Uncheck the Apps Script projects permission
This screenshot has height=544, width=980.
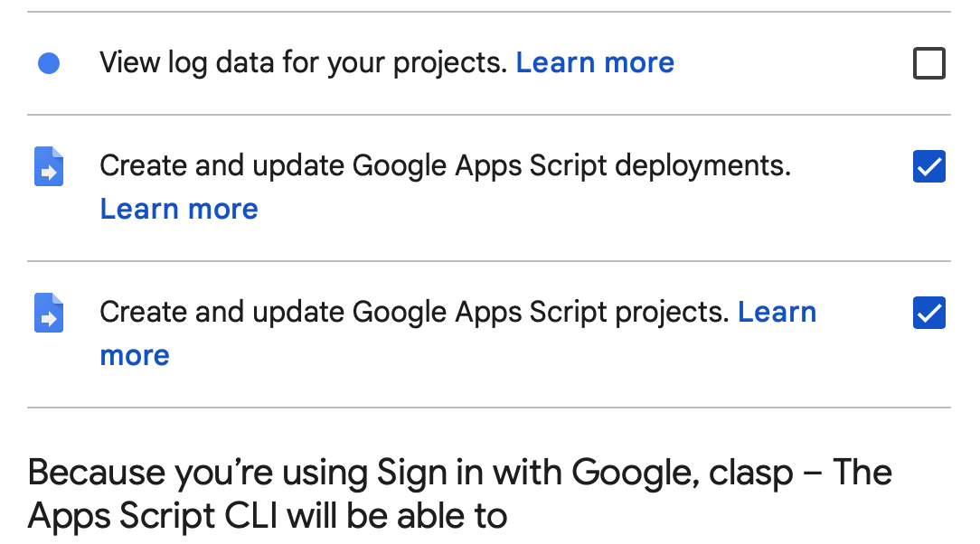(929, 313)
